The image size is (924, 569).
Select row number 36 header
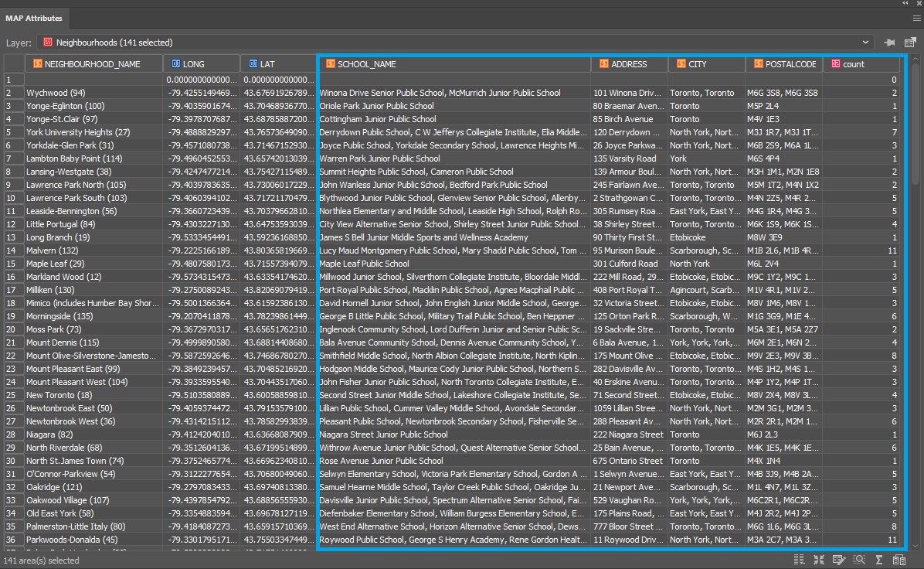coord(14,540)
